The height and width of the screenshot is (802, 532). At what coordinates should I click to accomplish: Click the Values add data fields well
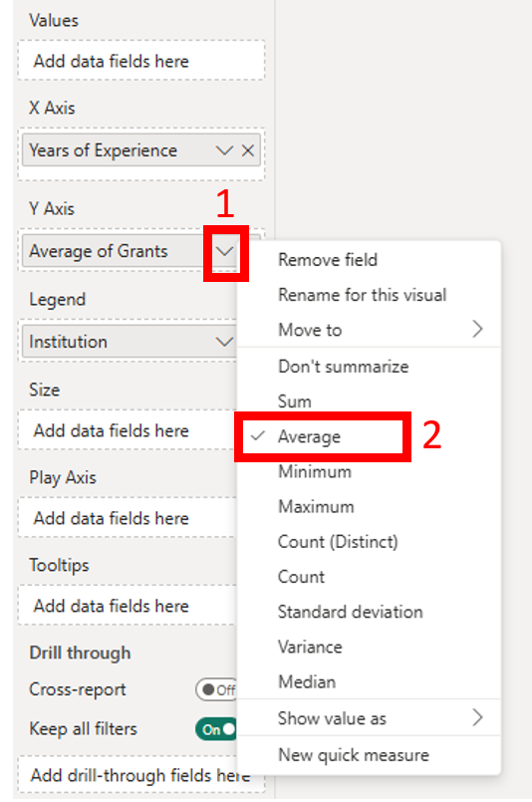(141, 61)
